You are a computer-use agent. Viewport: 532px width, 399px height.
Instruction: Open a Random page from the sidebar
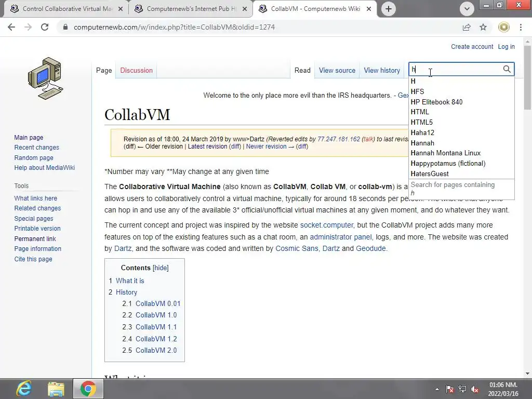[x=34, y=158]
